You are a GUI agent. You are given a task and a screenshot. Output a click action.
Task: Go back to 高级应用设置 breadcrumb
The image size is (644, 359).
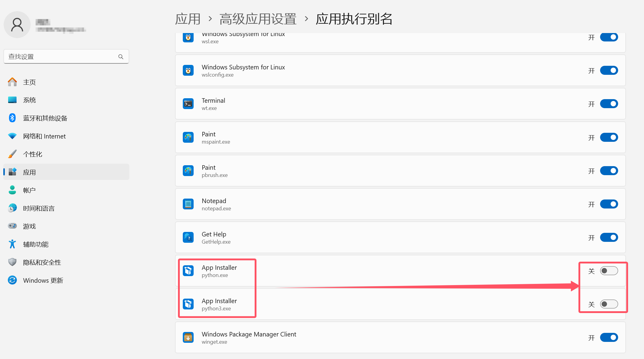258,19
